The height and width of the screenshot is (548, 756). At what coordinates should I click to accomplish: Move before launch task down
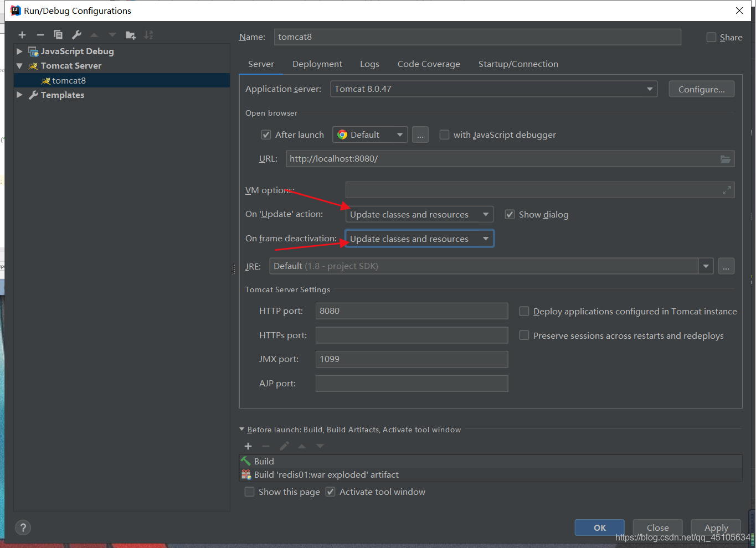point(320,446)
